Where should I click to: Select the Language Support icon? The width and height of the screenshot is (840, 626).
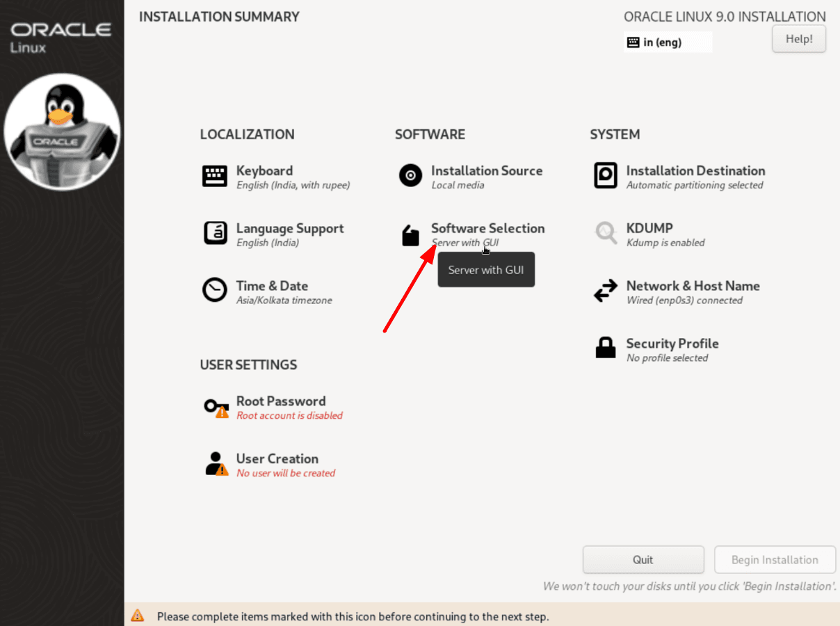tap(216, 234)
